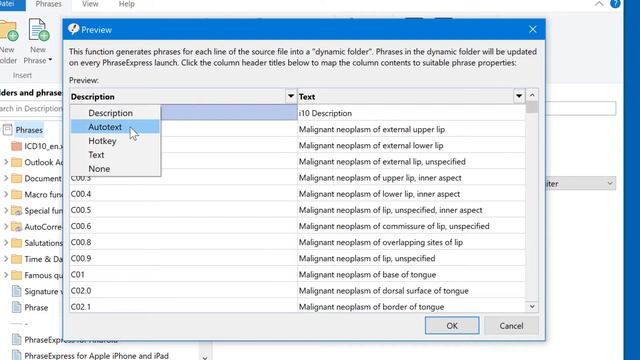640x360 pixels.
Task: Open the New Phrase dropdown arrow
Action: click(50, 60)
